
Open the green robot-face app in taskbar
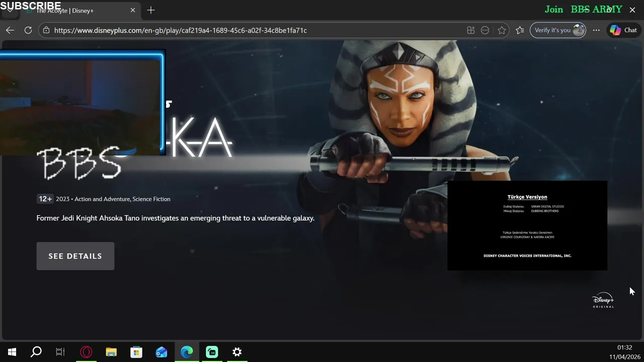click(212, 352)
